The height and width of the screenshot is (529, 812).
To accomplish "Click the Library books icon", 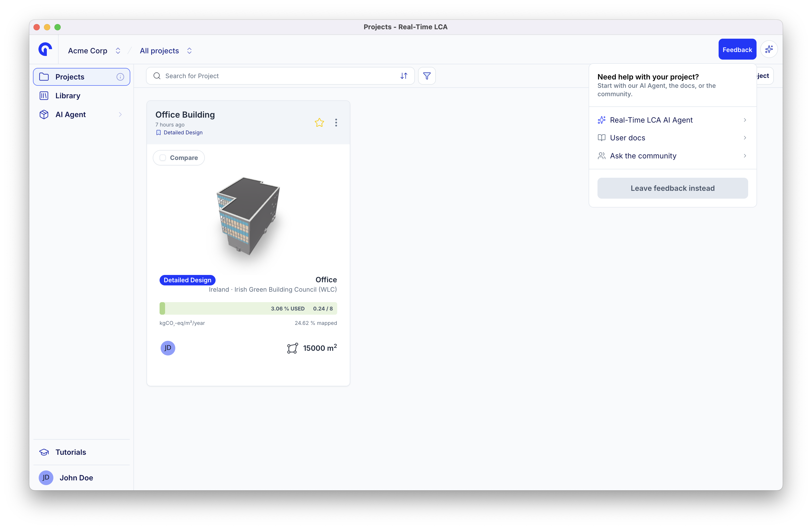I will (44, 96).
